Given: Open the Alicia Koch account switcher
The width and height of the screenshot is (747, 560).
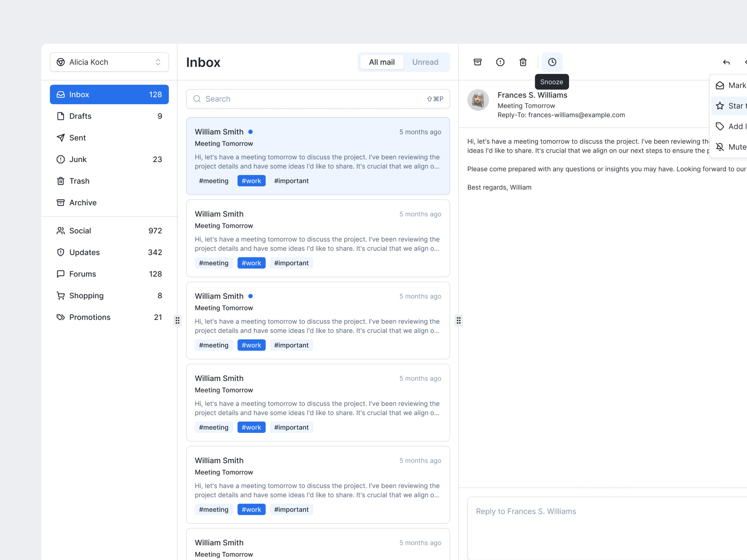Looking at the screenshot, I should coord(109,62).
